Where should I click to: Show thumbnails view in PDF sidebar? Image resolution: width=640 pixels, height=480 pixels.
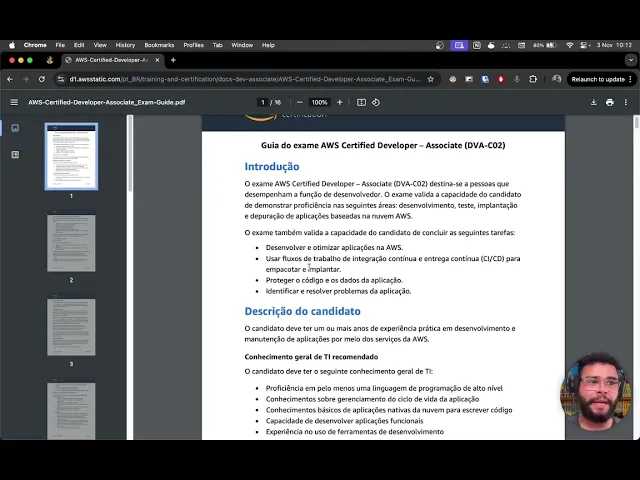tap(15, 128)
